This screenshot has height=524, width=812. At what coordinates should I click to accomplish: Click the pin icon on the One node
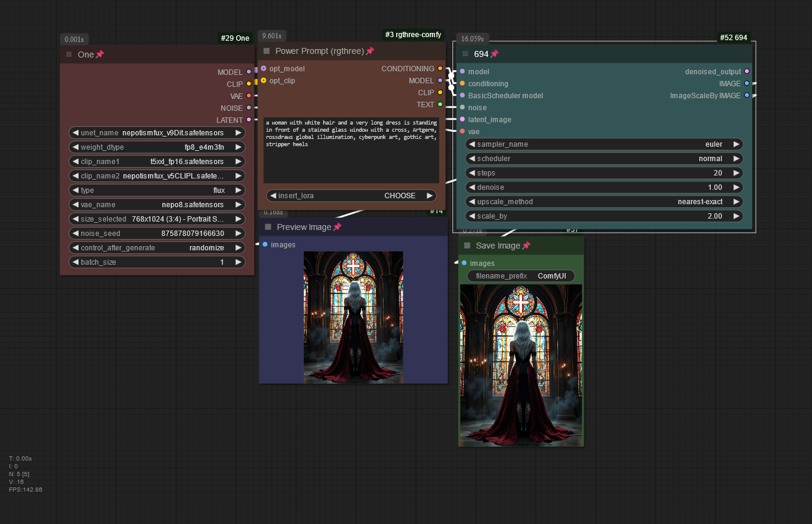pos(99,54)
